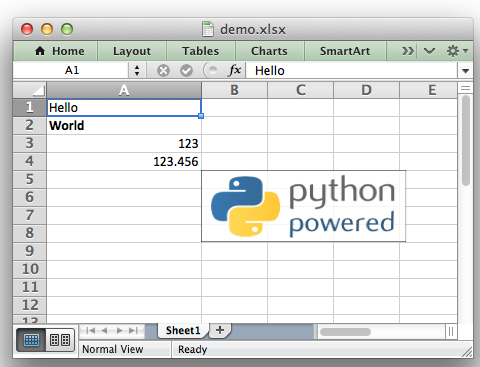Screen dimensions: 480x367
Task: Select row 7 header
Action: 30,215
